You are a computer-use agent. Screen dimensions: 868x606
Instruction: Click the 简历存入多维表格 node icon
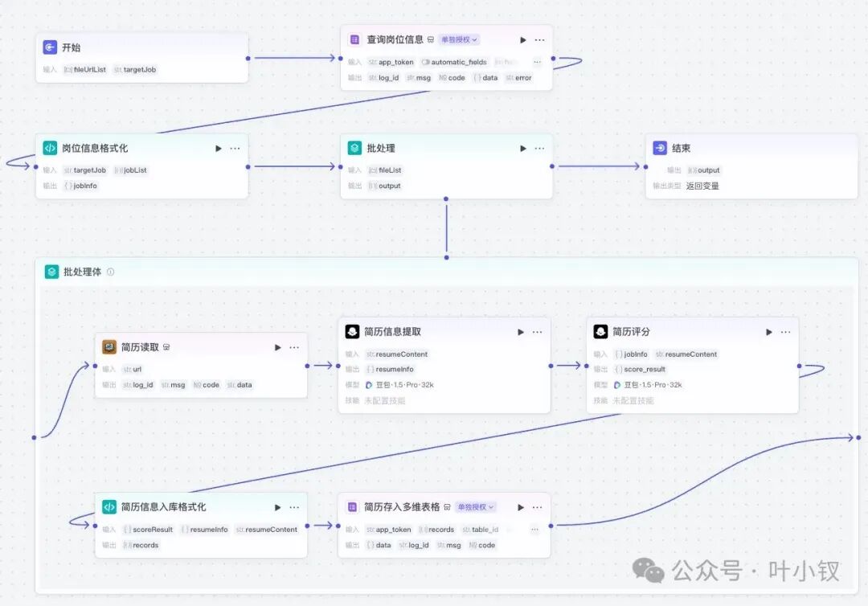pos(352,507)
